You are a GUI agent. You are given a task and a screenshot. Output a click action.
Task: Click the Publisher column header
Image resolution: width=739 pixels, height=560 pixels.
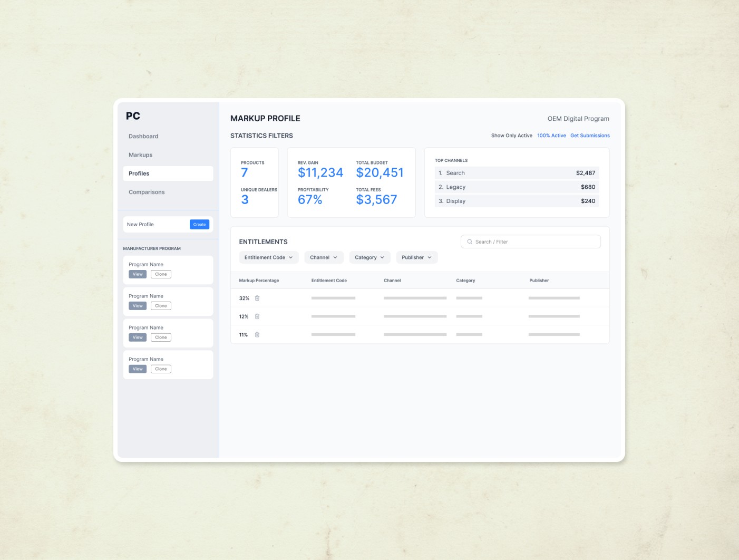pyautogui.click(x=539, y=281)
